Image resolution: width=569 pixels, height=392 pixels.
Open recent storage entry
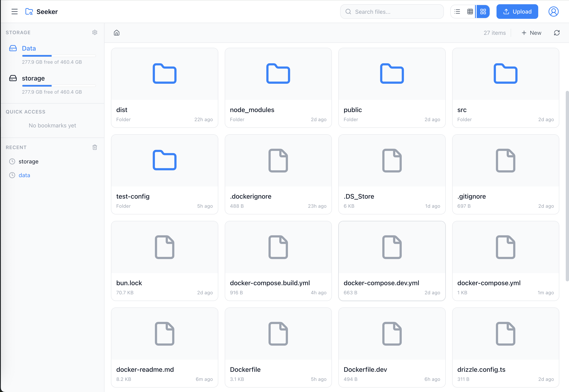pos(29,162)
